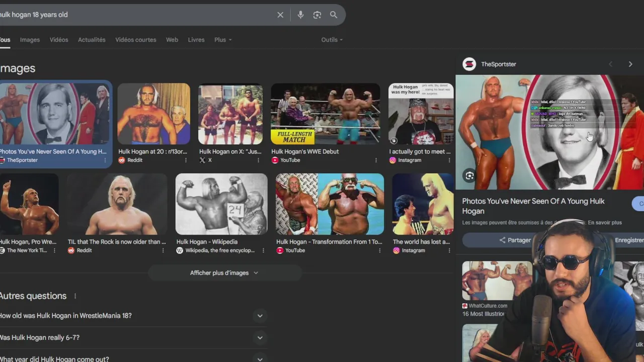Open the 'Hulk Hogan at 20' Reddit thumbnail
This screenshot has width=644, height=362.
click(154, 114)
